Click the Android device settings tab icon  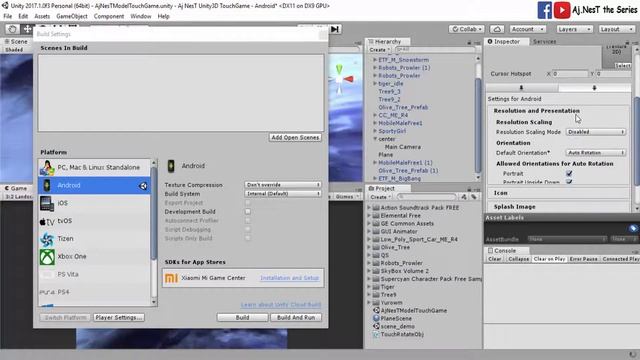click(594, 88)
